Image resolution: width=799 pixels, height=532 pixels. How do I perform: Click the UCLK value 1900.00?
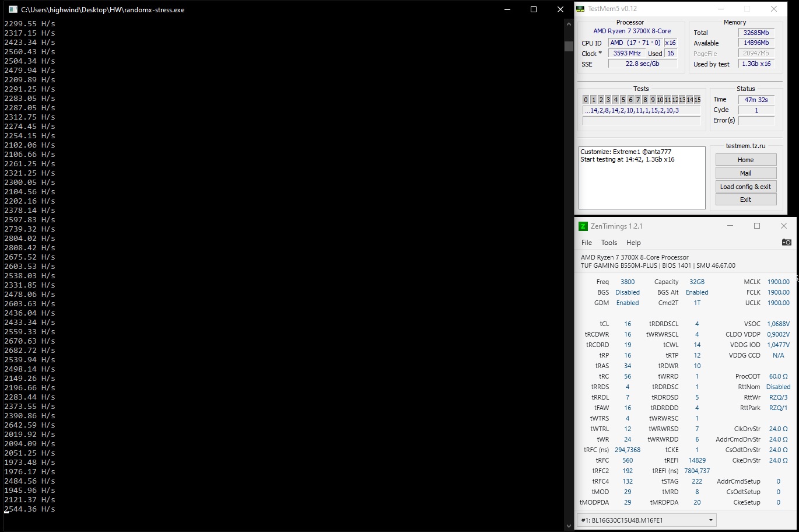click(x=779, y=303)
